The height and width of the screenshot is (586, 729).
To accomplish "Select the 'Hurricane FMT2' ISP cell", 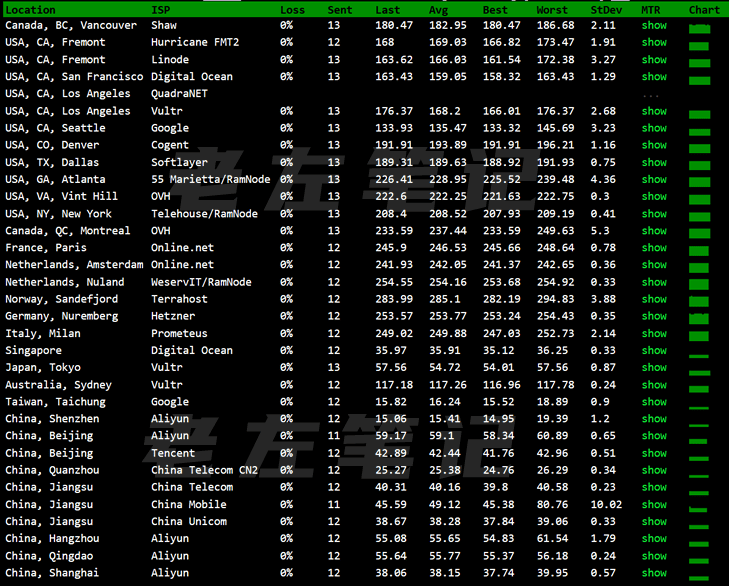I will (x=195, y=42).
